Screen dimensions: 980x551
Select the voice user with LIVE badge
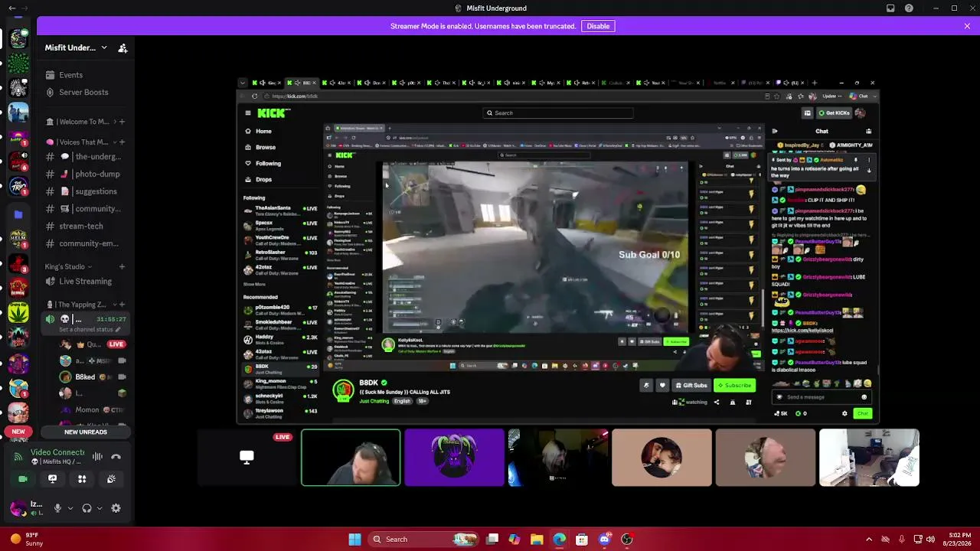(x=94, y=344)
